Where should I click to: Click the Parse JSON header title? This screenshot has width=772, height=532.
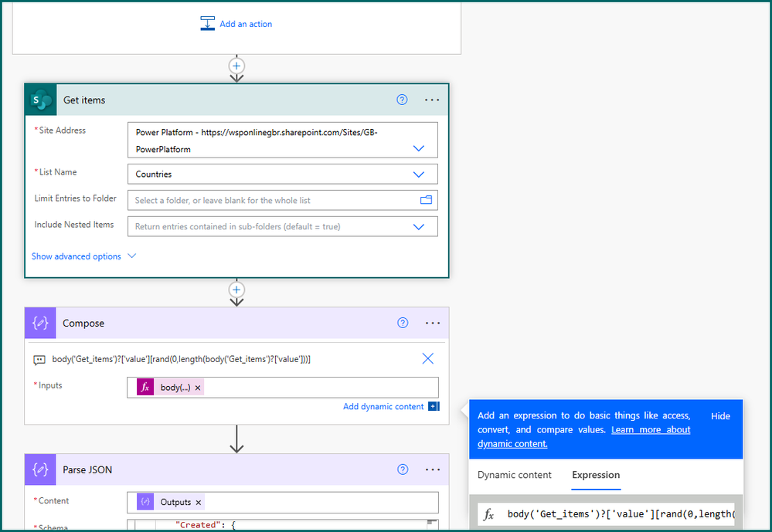87,470
